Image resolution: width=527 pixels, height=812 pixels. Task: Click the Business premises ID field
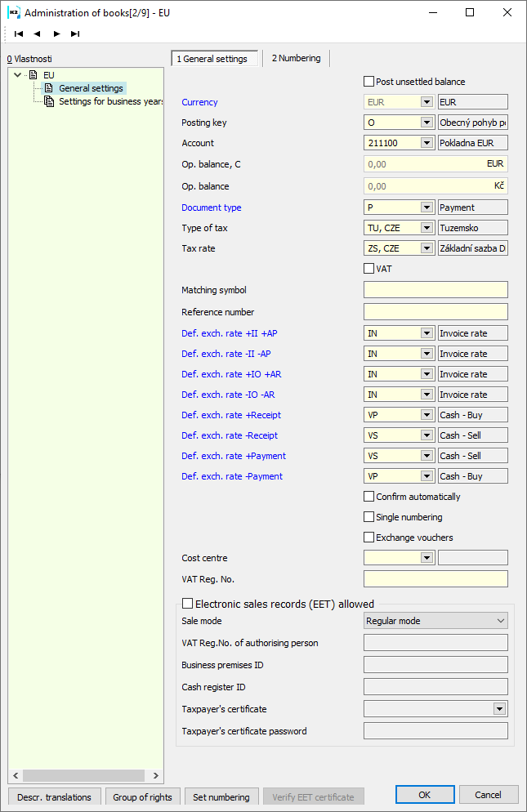coord(435,665)
